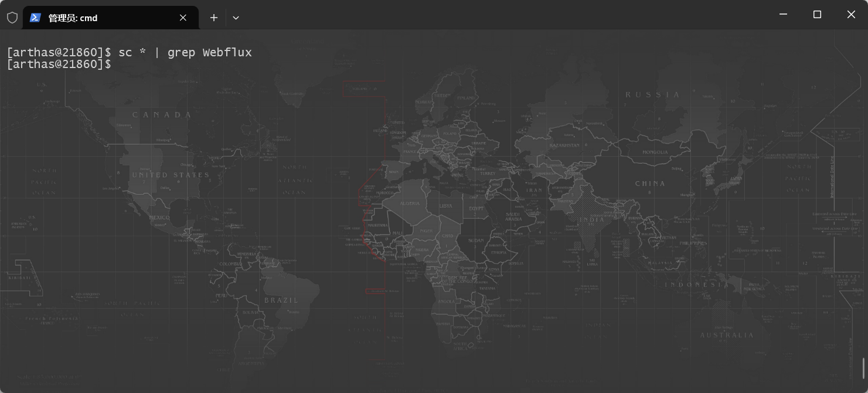The image size is (868, 393).
Task: Click the PowerShell icon on the cmd tab
Action: (35, 18)
